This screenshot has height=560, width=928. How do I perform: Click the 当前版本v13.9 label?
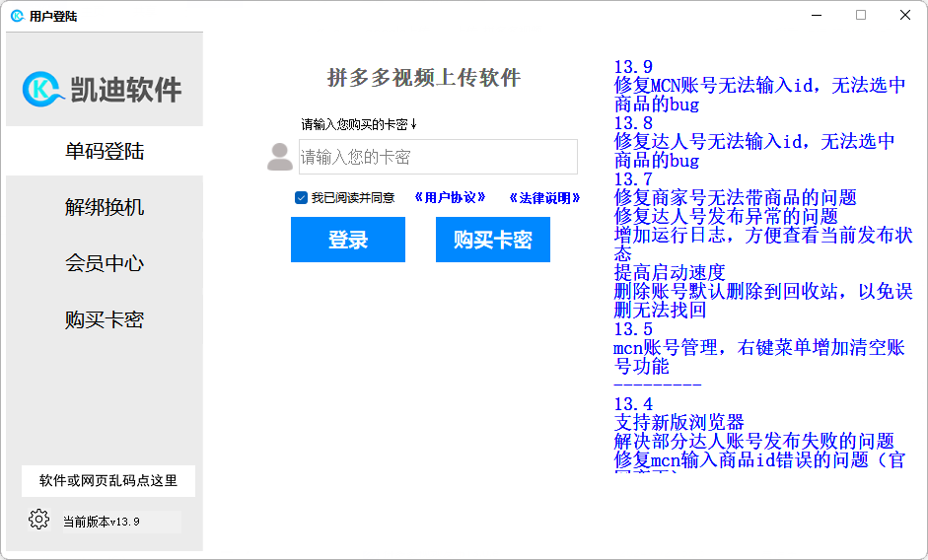[102, 522]
